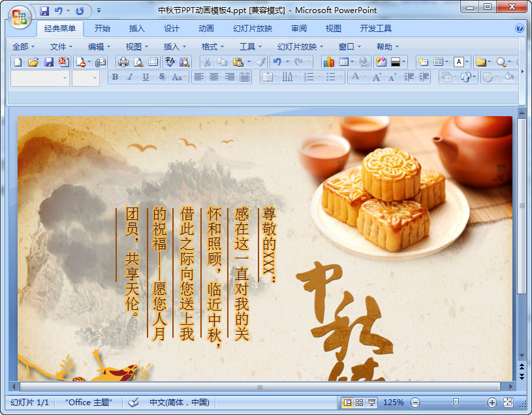Screen dimensions: 532x415
Task: Click the horizontal scrollbar thumb
Action: coord(260,386)
